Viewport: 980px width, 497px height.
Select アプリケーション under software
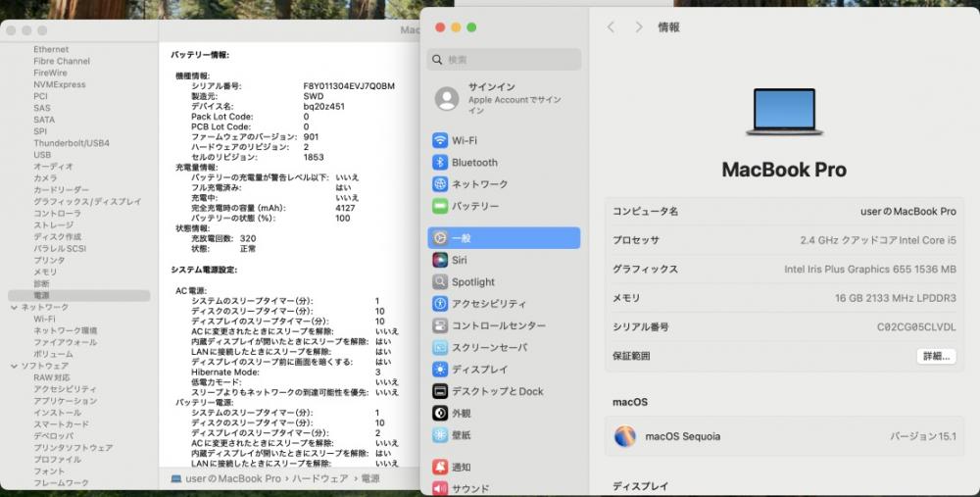tap(65, 401)
